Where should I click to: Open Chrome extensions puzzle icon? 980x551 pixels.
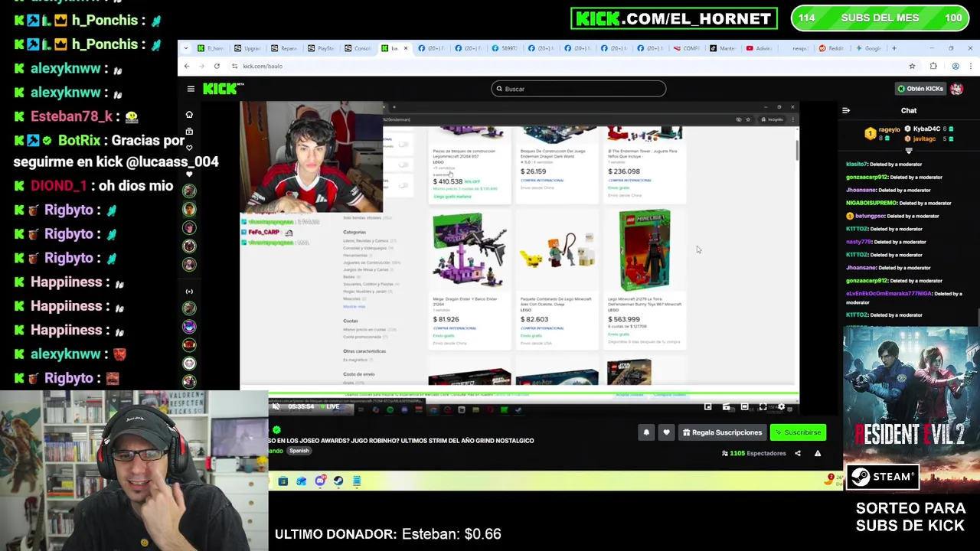[x=933, y=67]
